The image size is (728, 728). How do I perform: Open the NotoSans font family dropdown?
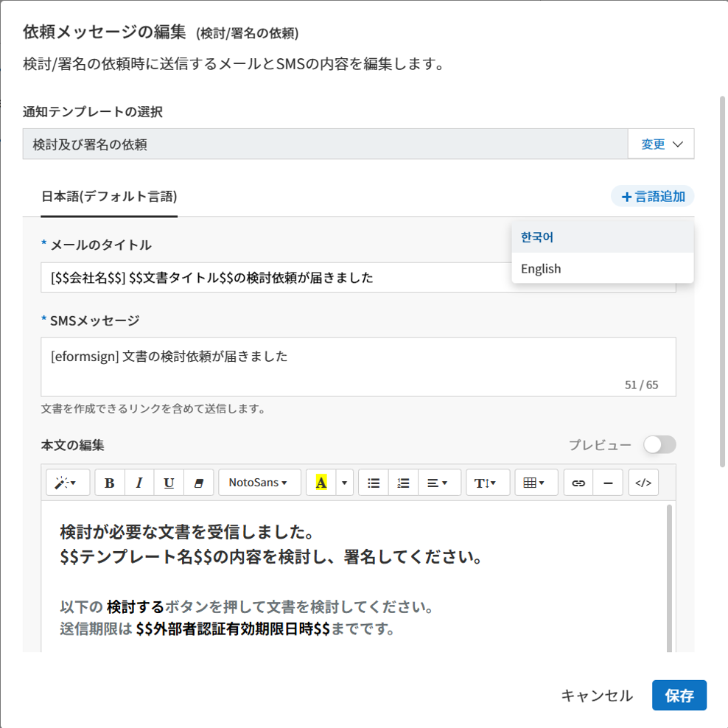259,483
